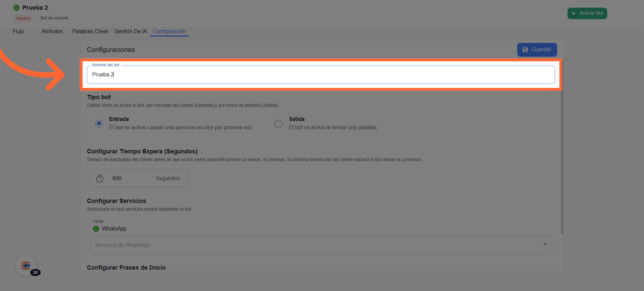The image size is (644, 291).
Task: Click the save disk icon in Guardar
Action: (x=525, y=50)
